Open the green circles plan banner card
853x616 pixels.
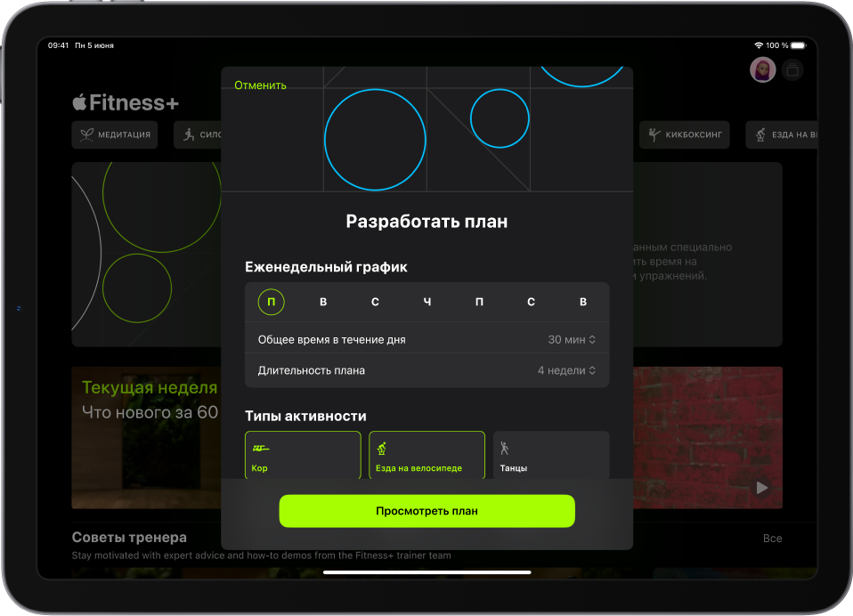pos(146,254)
